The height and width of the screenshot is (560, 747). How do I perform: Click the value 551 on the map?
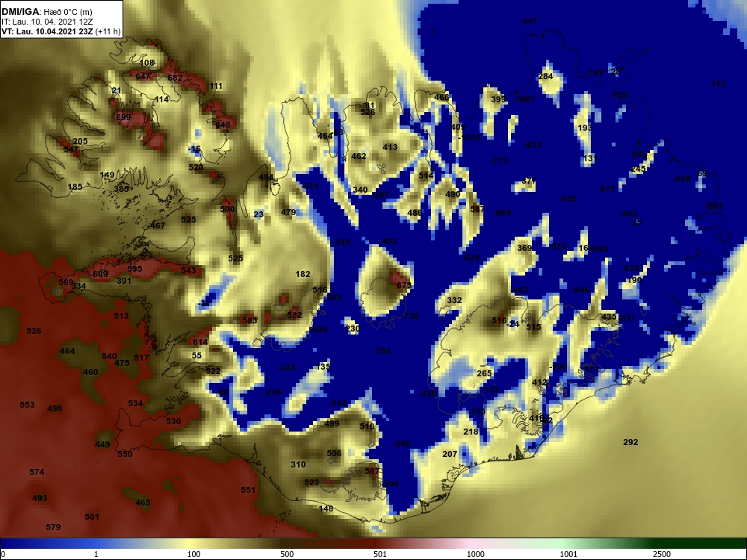[248, 490]
